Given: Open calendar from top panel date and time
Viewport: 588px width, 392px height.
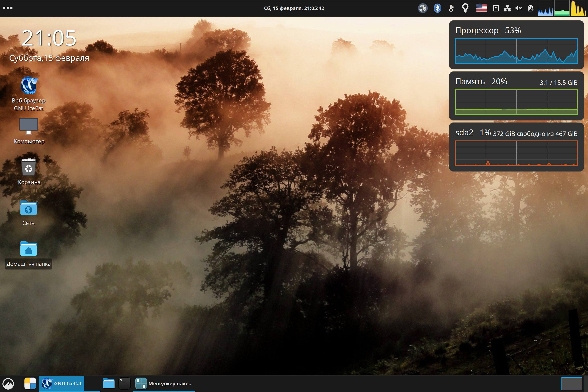Looking at the screenshot, I should 294,8.
